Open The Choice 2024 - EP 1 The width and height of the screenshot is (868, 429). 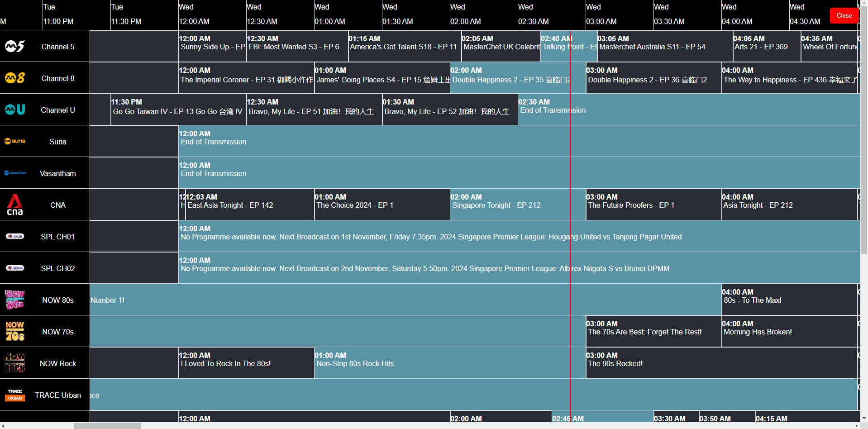click(382, 205)
